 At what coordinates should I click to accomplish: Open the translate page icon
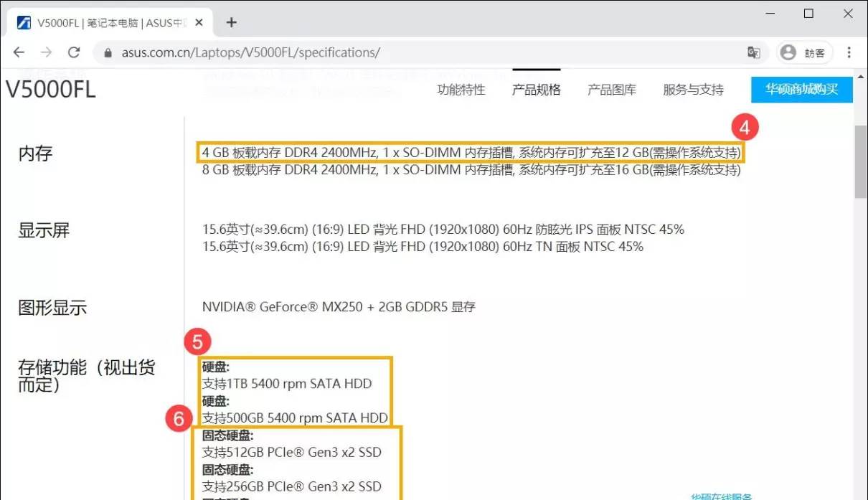753,52
